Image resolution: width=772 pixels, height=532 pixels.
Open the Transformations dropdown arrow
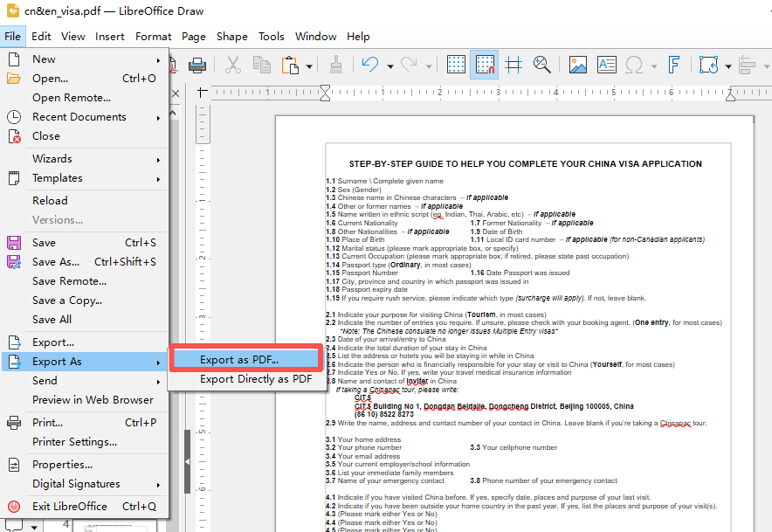coord(728,66)
